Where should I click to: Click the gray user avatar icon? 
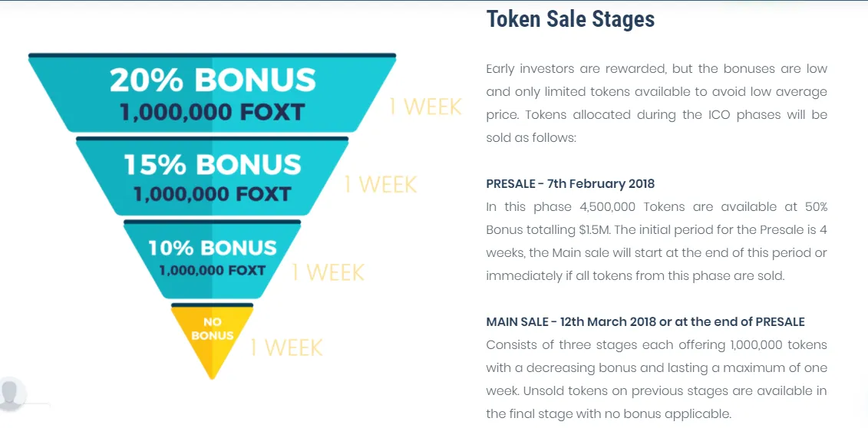11,393
